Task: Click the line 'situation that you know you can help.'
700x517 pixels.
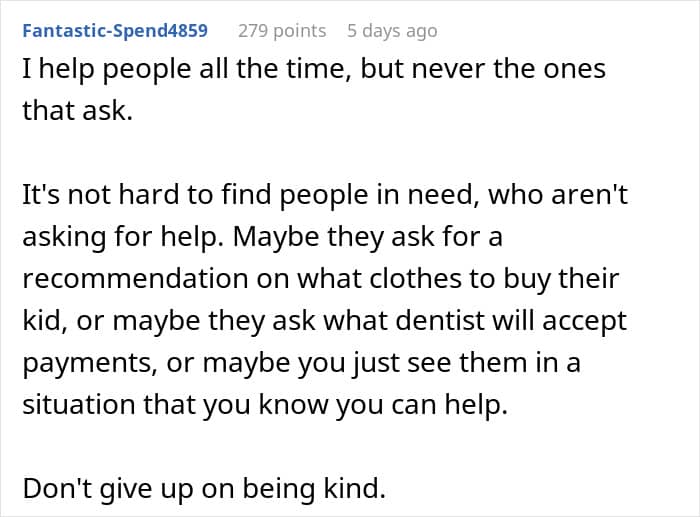Action: coord(265,404)
